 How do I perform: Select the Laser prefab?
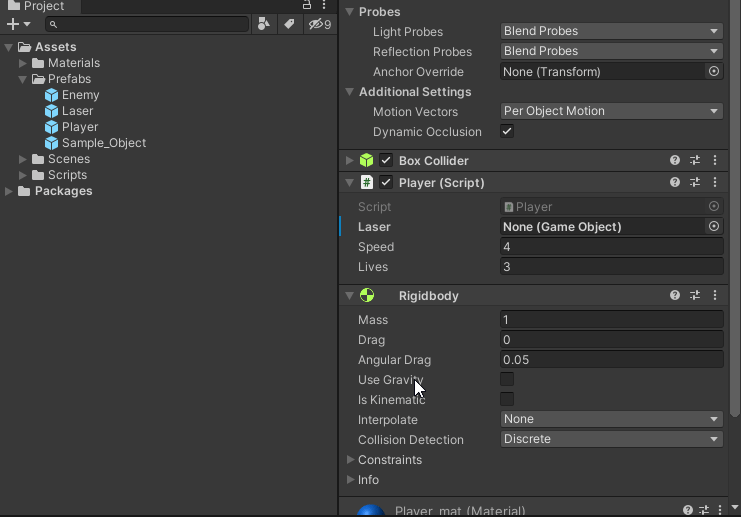tap(78, 111)
